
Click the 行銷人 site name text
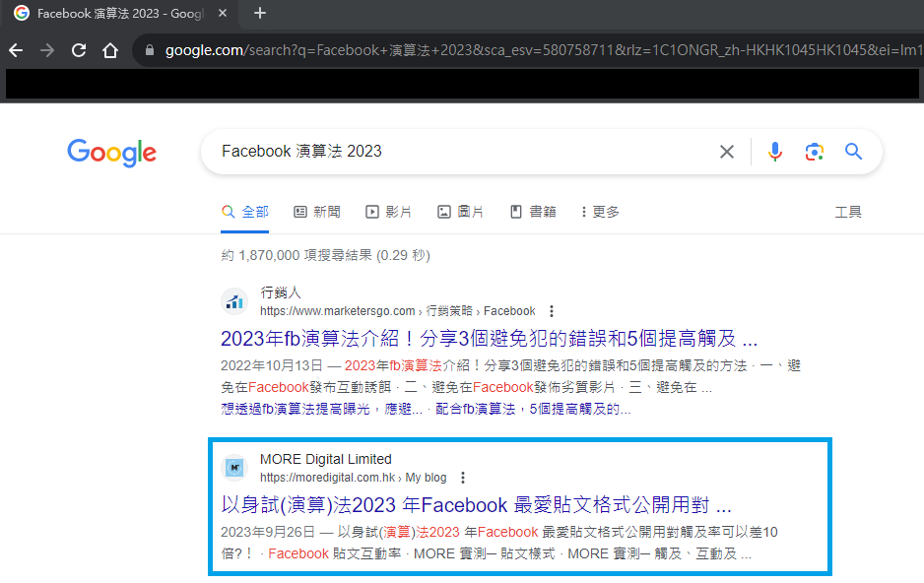click(281, 292)
